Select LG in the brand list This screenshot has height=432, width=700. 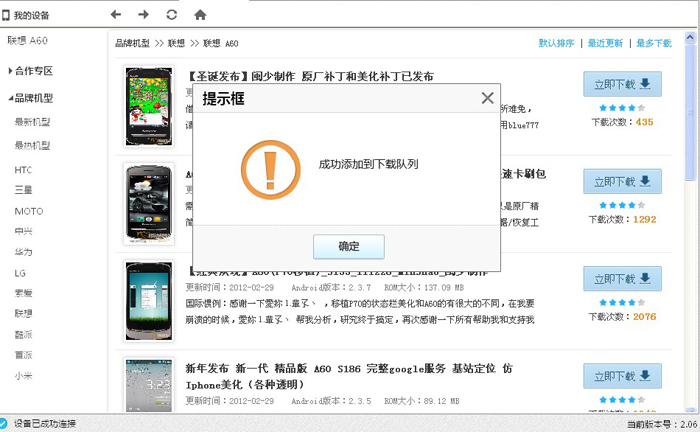coord(20,272)
